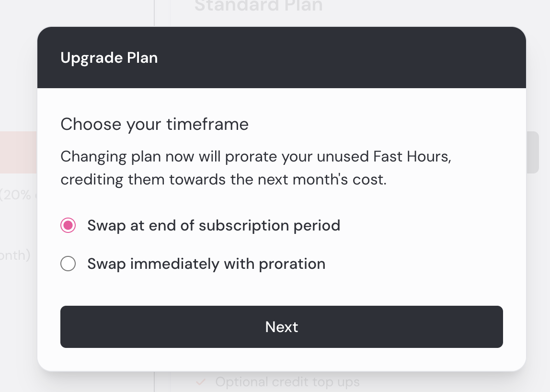Click the Upgrade Plan title text
This screenshot has height=392, width=550.
pos(109,58)
